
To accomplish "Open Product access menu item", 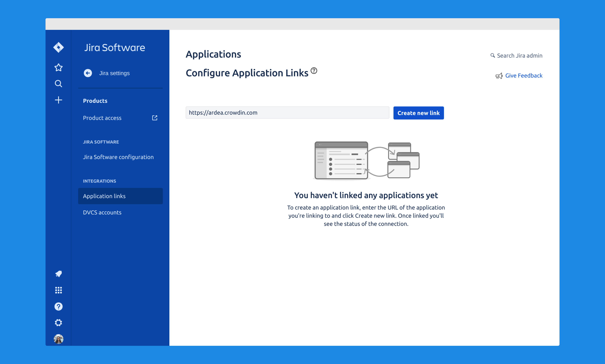I will pyautogui.click(x=102, y=118).
